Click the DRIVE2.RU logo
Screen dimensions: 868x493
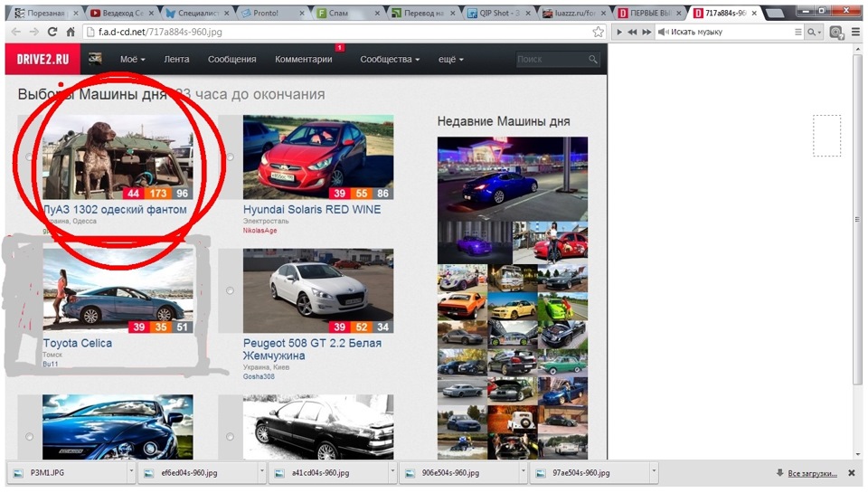(x=42, y=59)
